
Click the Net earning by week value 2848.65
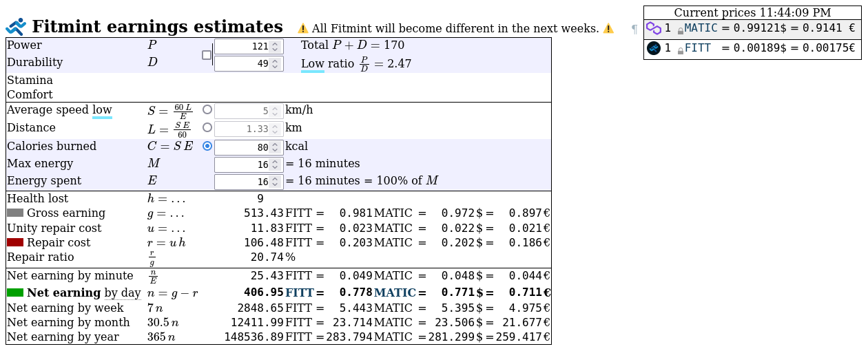pyautogui.click(x=260, y=308)
